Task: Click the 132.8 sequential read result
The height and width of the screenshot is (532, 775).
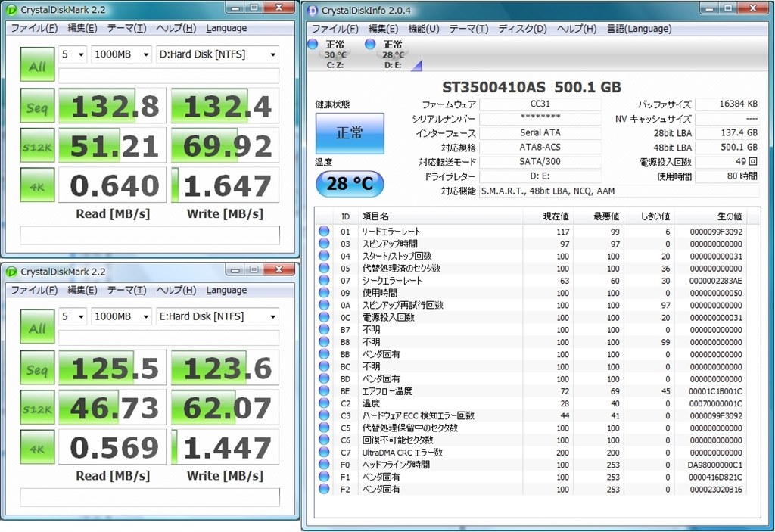Action: (x=113, y=106)
